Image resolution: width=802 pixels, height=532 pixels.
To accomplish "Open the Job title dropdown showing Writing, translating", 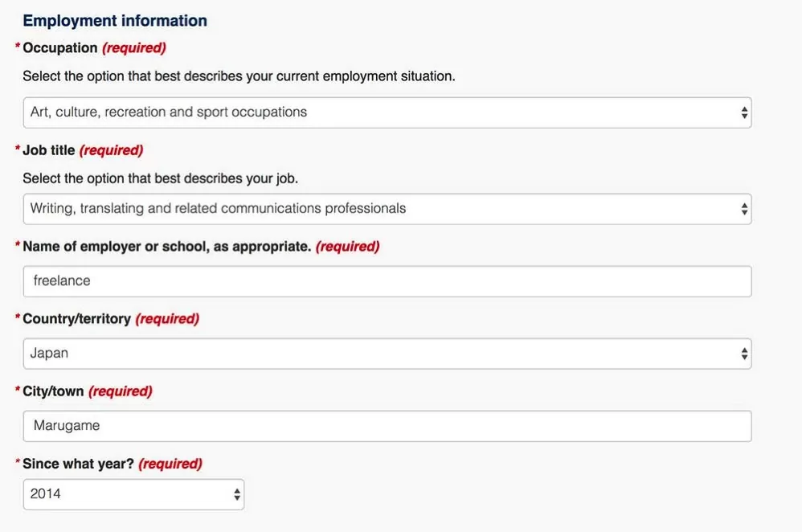I will [387, 209].
